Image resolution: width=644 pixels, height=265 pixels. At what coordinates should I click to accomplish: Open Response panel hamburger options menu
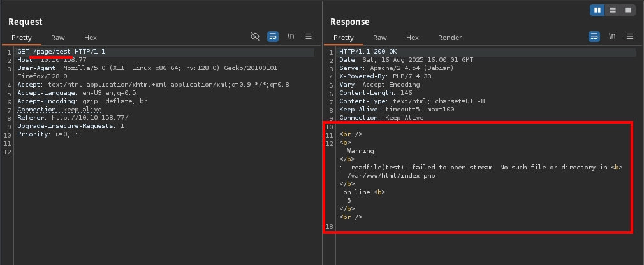point(631,37)
